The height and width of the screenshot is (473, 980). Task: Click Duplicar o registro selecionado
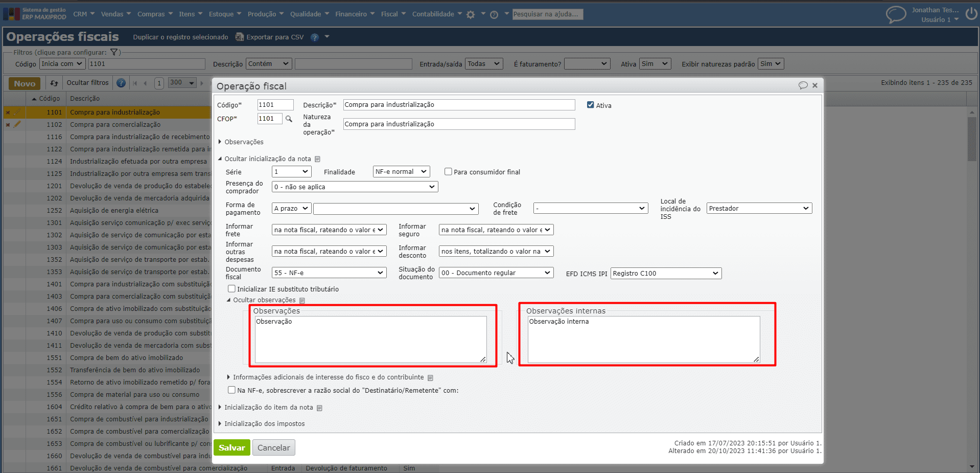pyautogui.click(x=180, y=37)
